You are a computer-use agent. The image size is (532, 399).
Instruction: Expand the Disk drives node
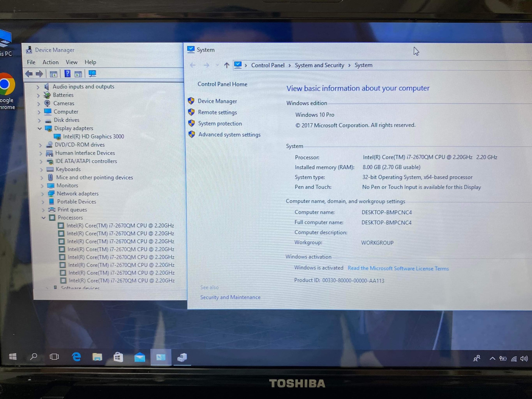(x=39, y=120)
